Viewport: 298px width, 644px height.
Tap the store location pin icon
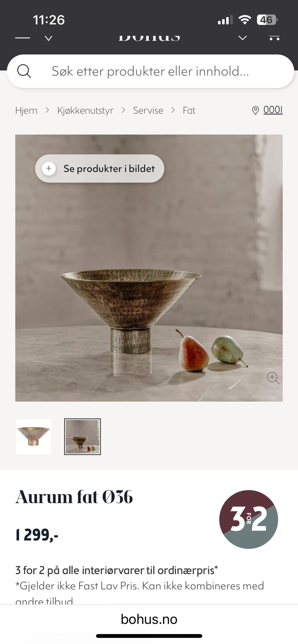tap(255, 110)
